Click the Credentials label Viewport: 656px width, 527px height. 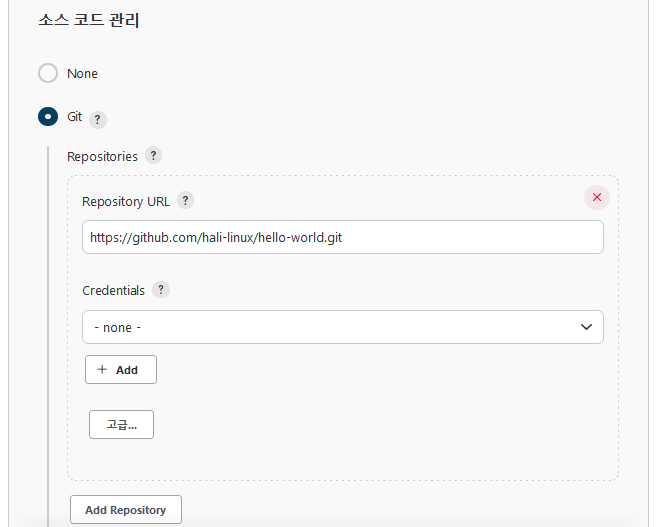(x=113, y=290)
